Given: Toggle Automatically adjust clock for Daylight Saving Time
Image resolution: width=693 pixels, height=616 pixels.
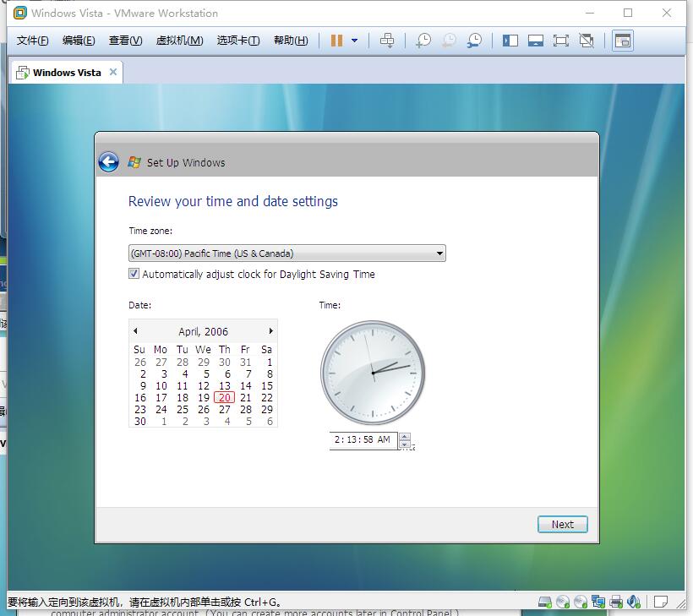Looking at the screenshot, I should pyautogui.click(x=134, y=274).
